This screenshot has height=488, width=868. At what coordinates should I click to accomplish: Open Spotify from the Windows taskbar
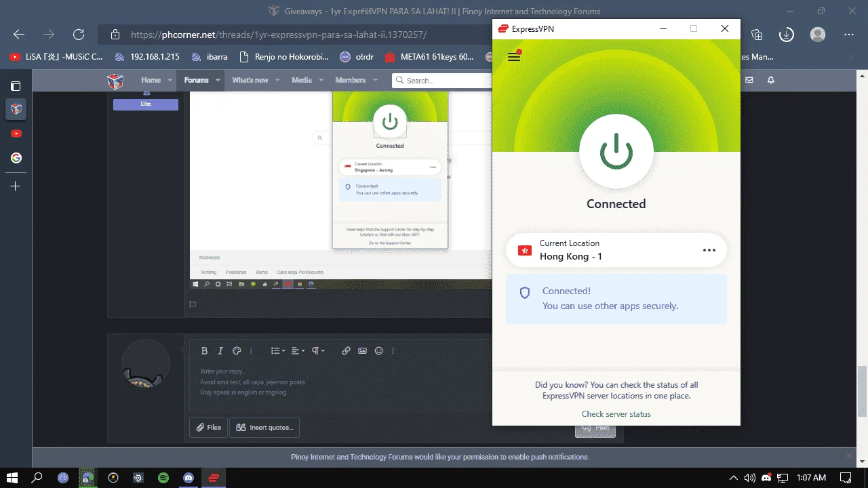[163, 478]
